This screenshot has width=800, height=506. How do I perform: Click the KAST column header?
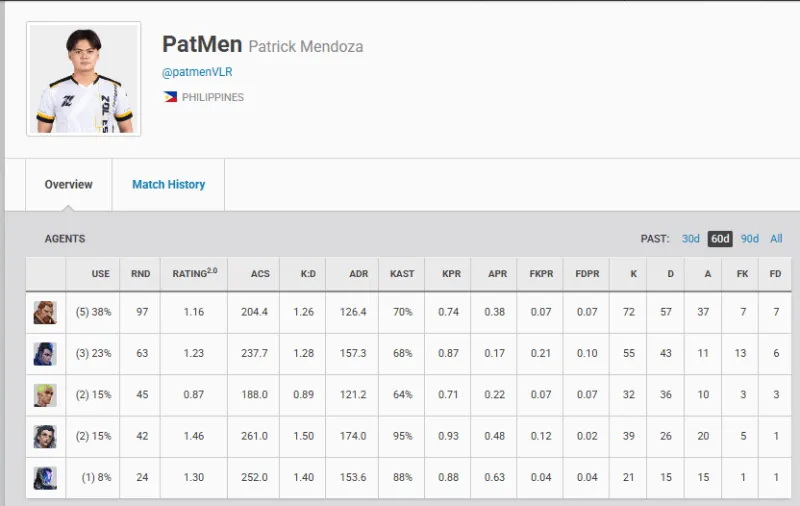pyautogui.click(x=402, y=274)
